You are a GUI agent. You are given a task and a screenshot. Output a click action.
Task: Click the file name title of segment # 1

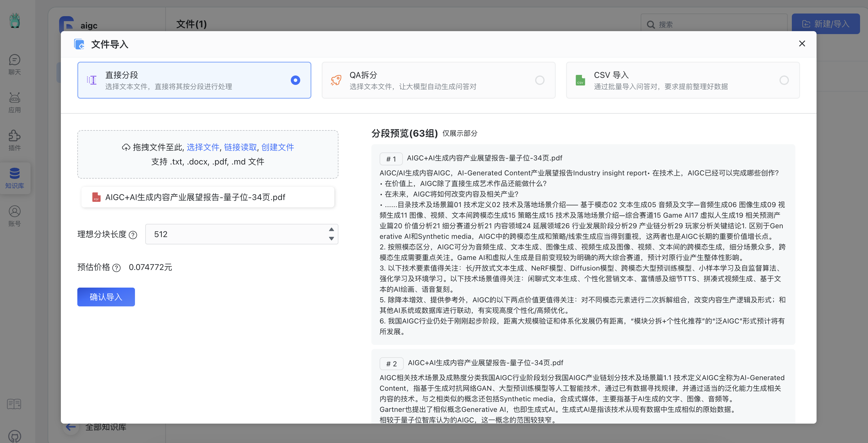(x=485, y=158)
